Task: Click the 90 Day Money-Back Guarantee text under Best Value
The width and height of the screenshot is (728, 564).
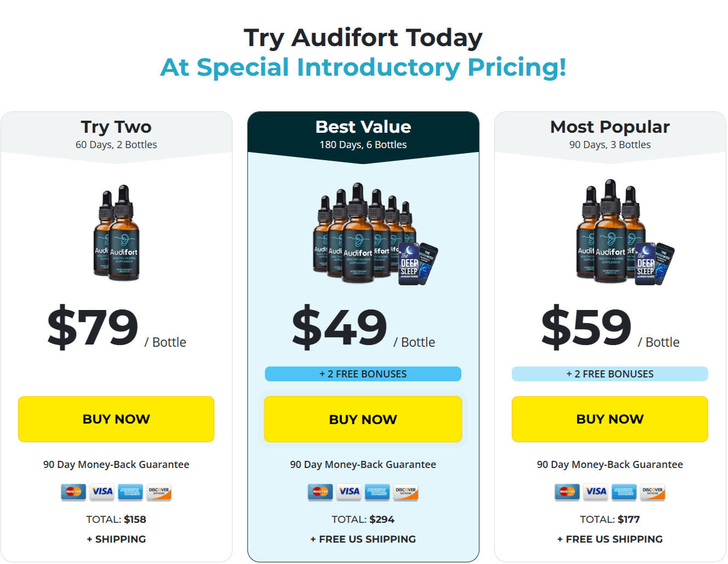Action: (363, 464)
